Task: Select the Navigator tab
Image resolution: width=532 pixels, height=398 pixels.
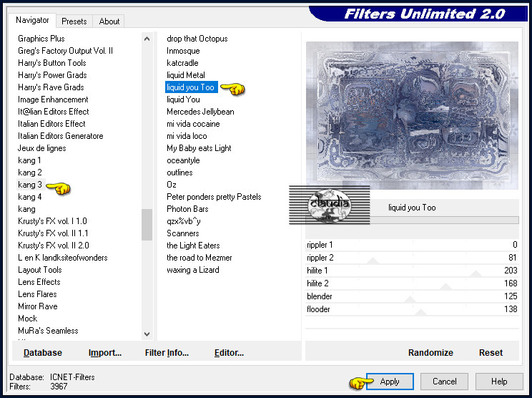Action: coord(32,20)
